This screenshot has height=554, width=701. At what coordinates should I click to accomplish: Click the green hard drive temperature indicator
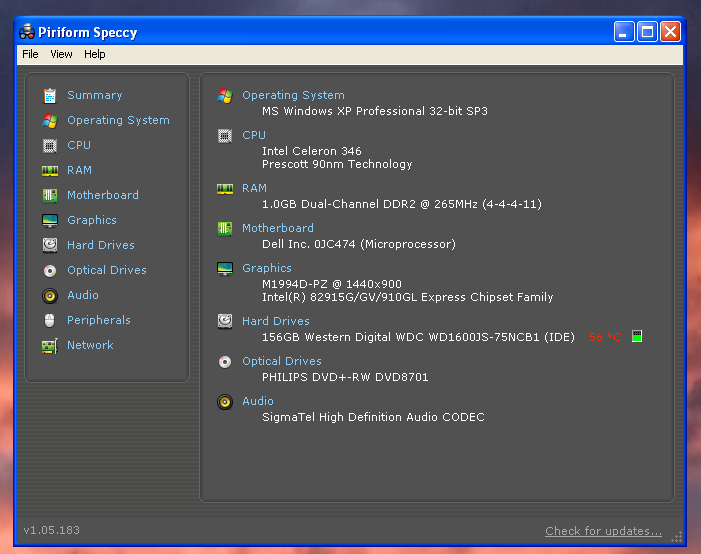(637, 336)
